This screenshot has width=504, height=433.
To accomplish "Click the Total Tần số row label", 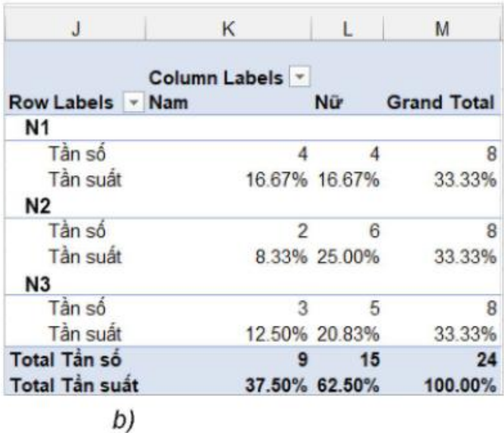I will pos(66,359).
